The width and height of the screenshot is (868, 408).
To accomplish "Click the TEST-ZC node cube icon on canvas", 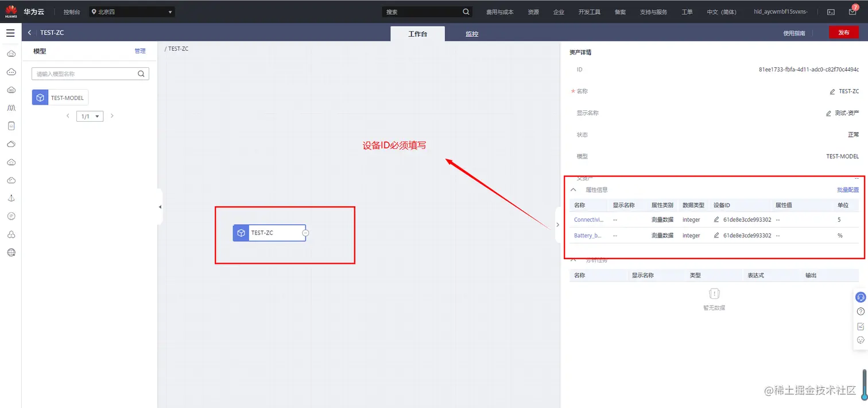I will (x=241, y=233).
